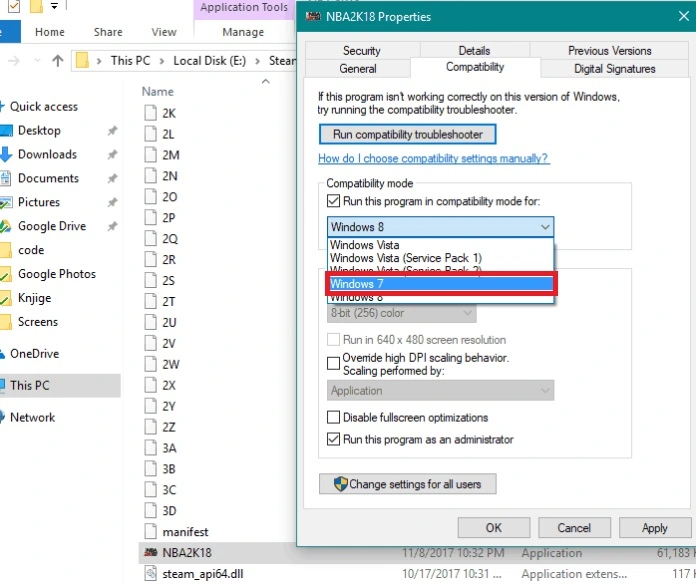Select the 2W file name

point(171,364)
